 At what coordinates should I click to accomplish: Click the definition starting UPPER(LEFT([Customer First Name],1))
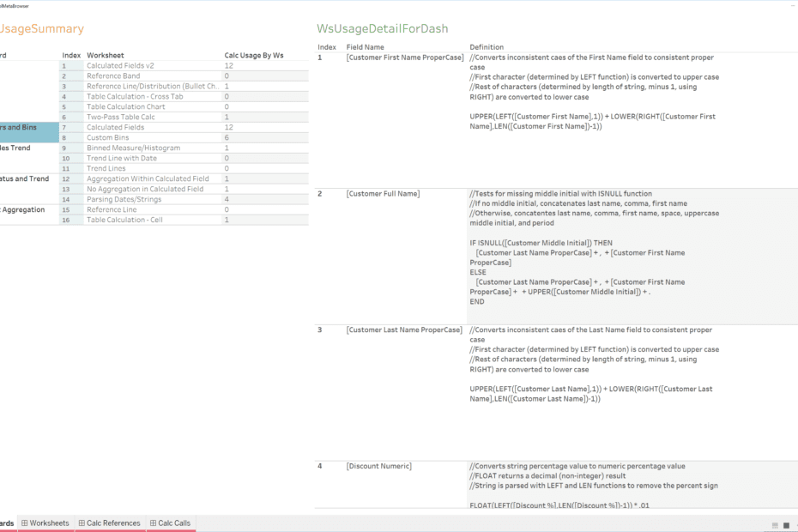pos(592,121)
